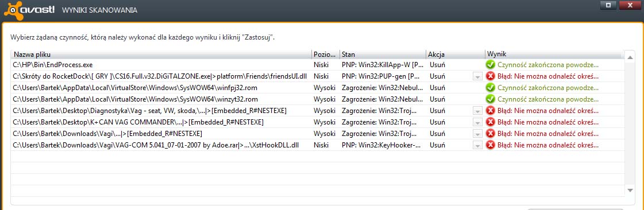644x210 pixels.
Task: Sort by Wynik column header
Action: click(553, 54)
